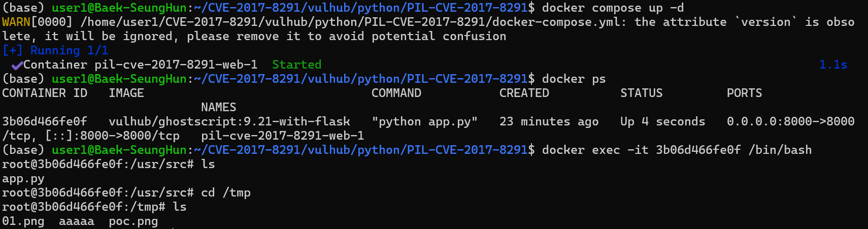868x229 pixels.
Task: Click the blue Running 1/1 status text
Action: coord(69,51)
